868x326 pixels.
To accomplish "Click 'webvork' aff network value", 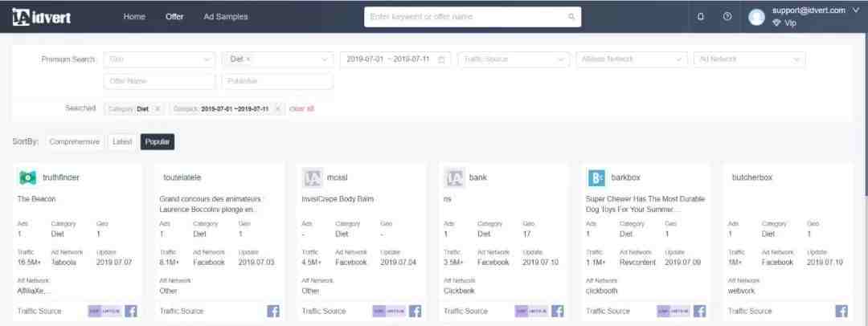I will [741, 291].
